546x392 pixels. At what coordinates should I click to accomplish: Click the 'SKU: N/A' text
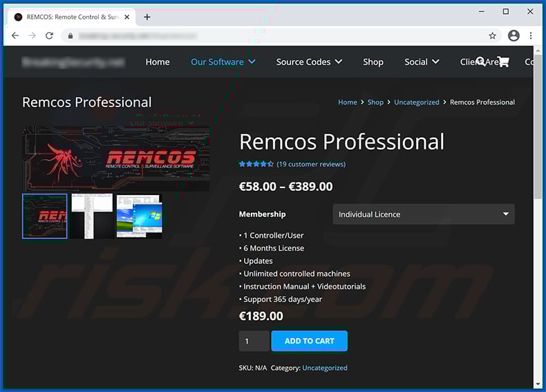coord(253,368)
